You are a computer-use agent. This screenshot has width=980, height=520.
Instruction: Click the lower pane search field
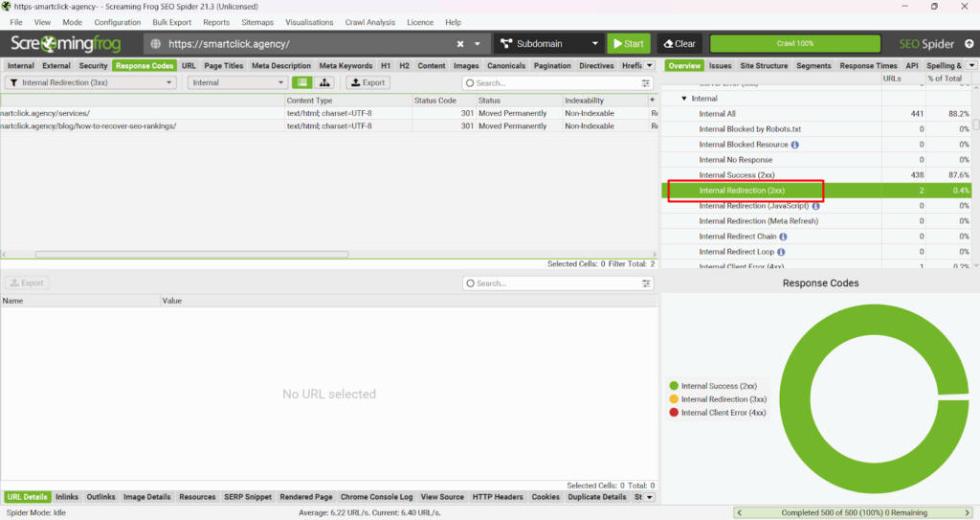[552, 283]
